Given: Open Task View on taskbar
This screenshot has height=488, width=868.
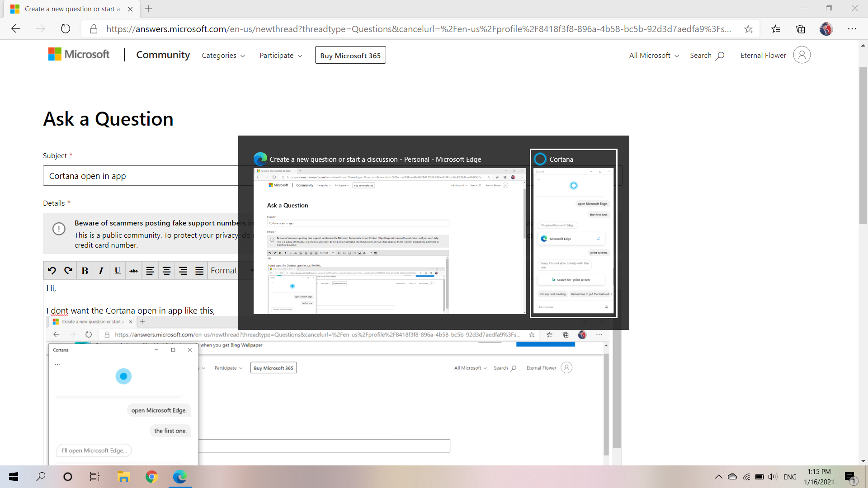Looking at the screenshot, I should 95,477.
